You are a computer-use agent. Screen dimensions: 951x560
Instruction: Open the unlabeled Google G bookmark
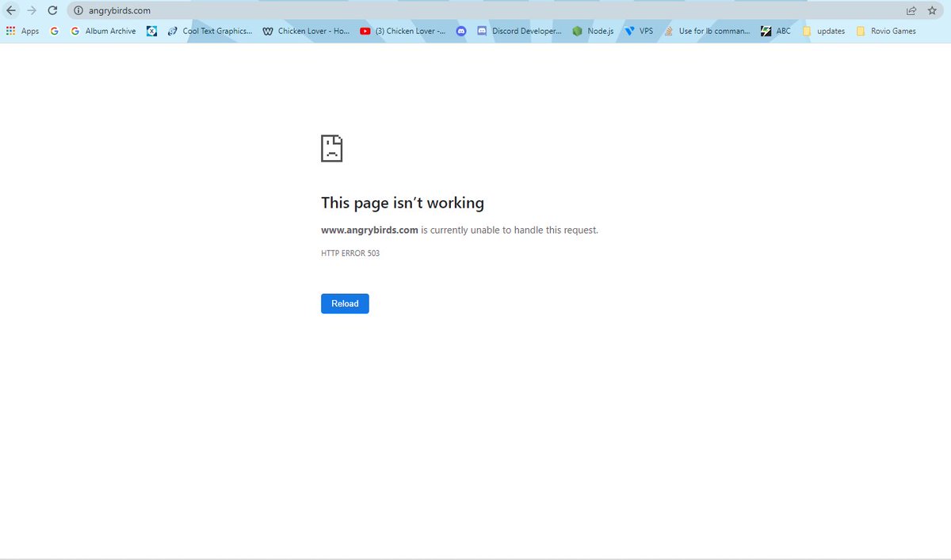coord(54,31)
